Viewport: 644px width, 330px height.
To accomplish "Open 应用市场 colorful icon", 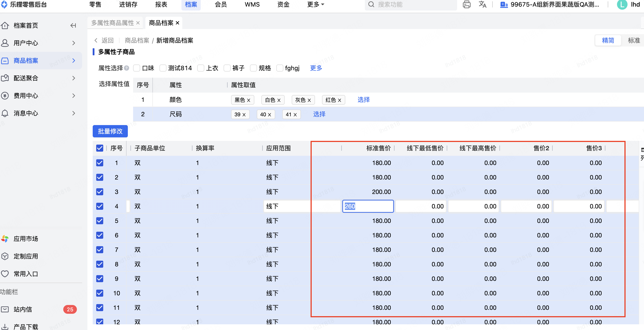I will [x=5, y=239].
